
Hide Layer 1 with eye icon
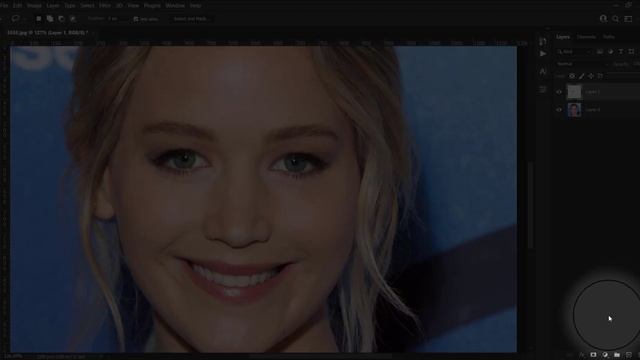(x=559, y=92)
